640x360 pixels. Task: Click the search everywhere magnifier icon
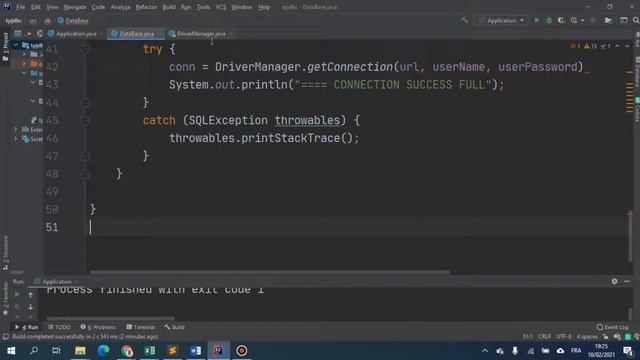pos(636,20)
